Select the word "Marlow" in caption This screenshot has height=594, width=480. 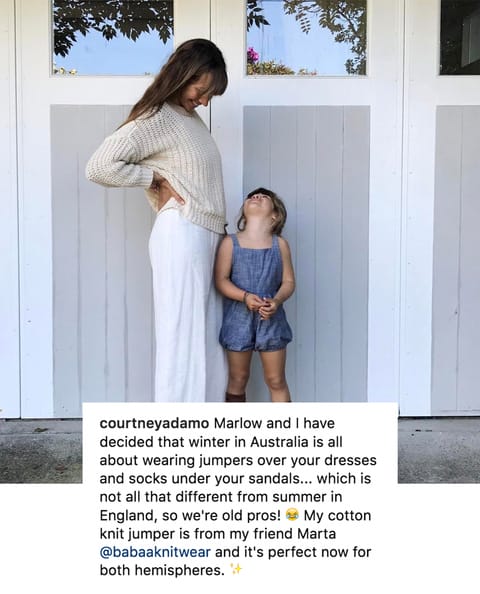coord(238,423)
